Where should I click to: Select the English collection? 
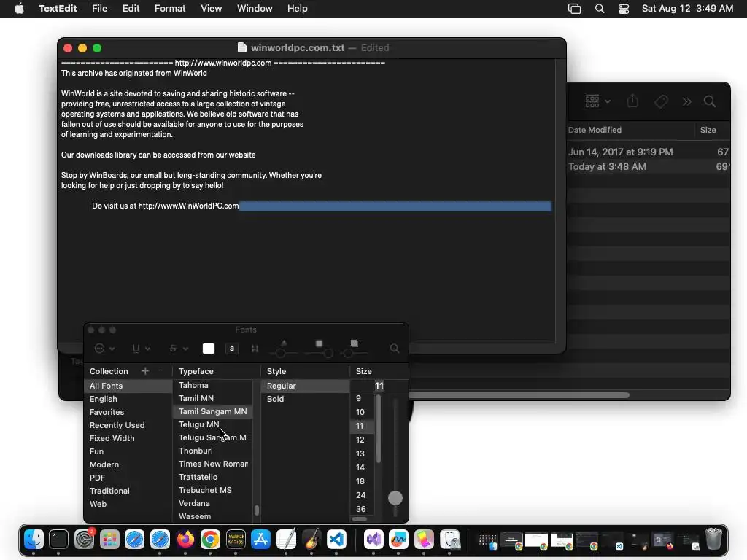[128, 399]
